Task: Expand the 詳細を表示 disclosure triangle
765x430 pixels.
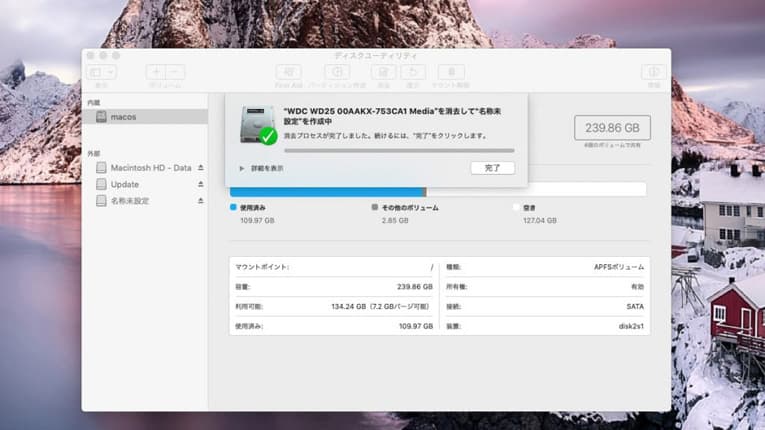Action: [x=241, y=168]
